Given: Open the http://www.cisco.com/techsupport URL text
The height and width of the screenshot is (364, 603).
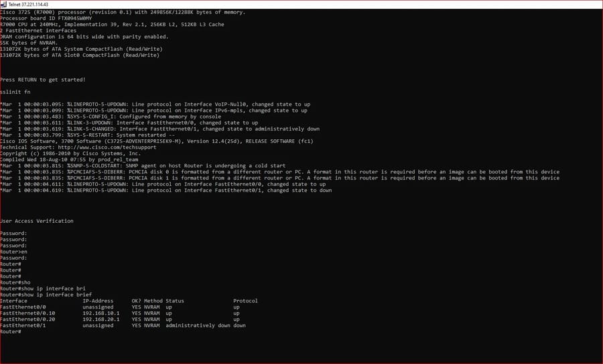Looking at the screenshot, I should click(x=107, y=147).
